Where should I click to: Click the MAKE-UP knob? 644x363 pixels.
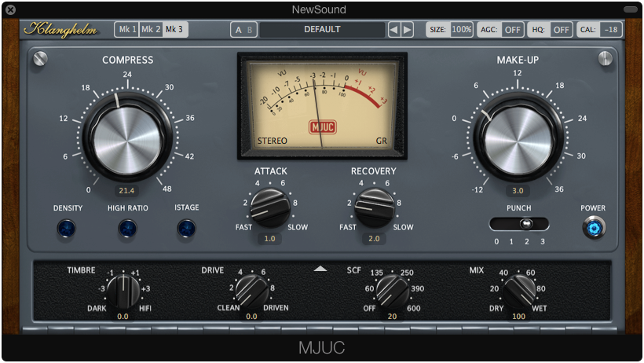(518, 137)
